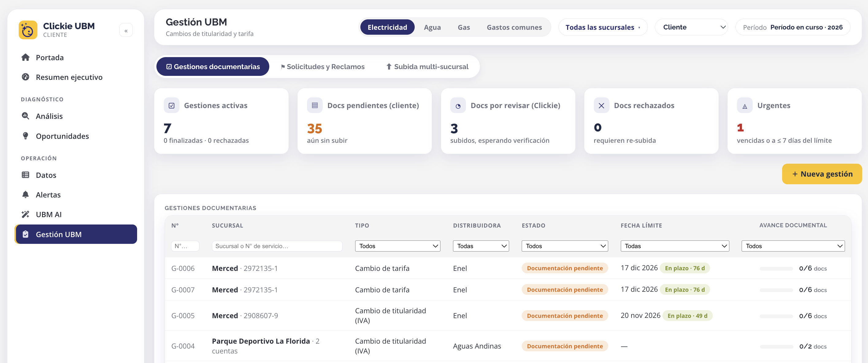Open the Tipo filter dropdown

point(398,246)
